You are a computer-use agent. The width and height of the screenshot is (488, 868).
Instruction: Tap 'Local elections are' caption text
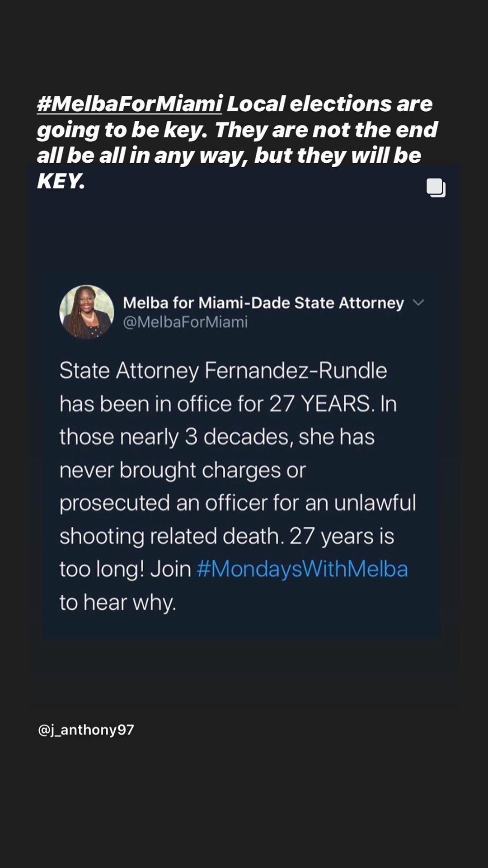pyautogui.click(x=329, y=104)
